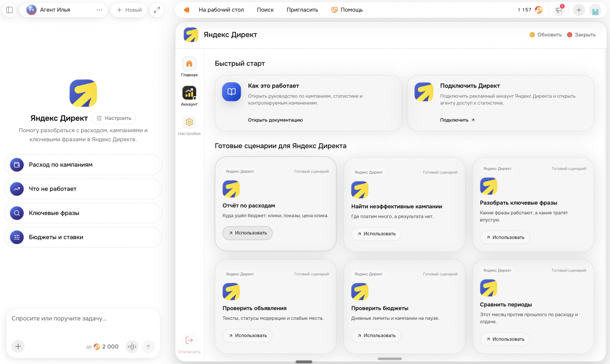Click the Обновить button

[x=546, y=35]
